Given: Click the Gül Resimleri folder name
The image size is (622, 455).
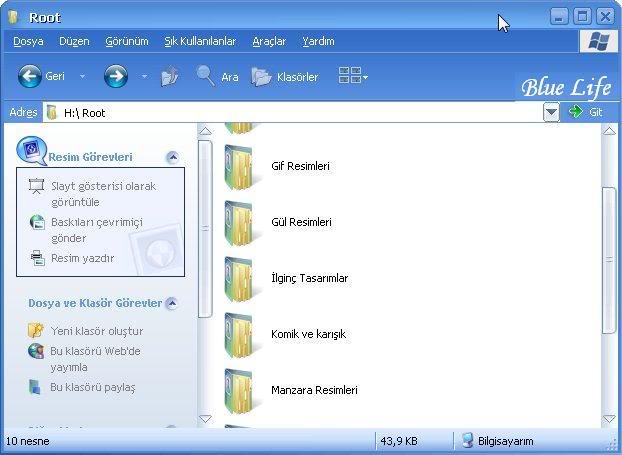Looking at the screenshot, I should pyautogui.click(x=301, y=222).
